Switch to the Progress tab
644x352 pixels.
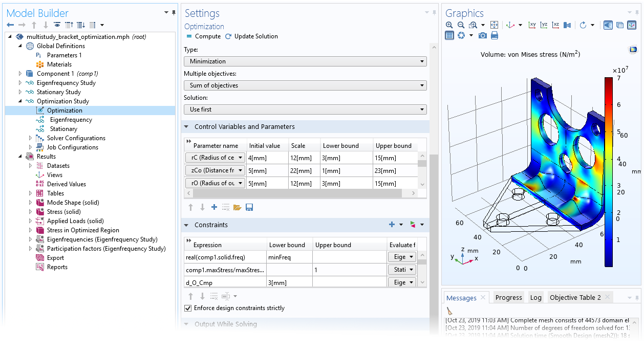click(x=508, y=297)
